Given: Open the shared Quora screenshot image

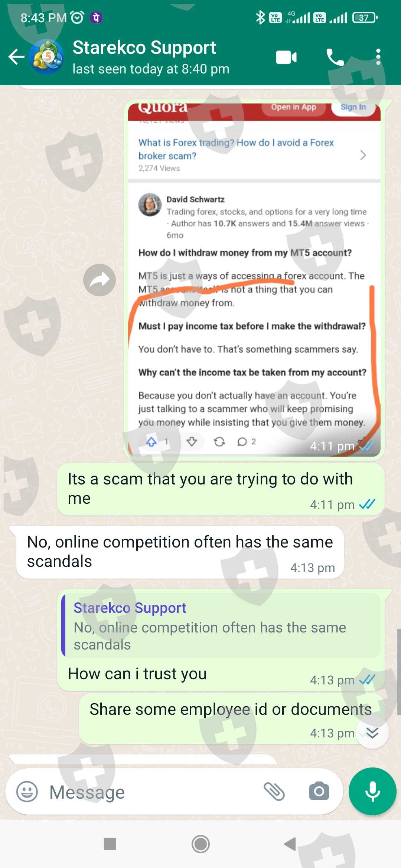Looking at the screenshot, I should click(254, 280).
